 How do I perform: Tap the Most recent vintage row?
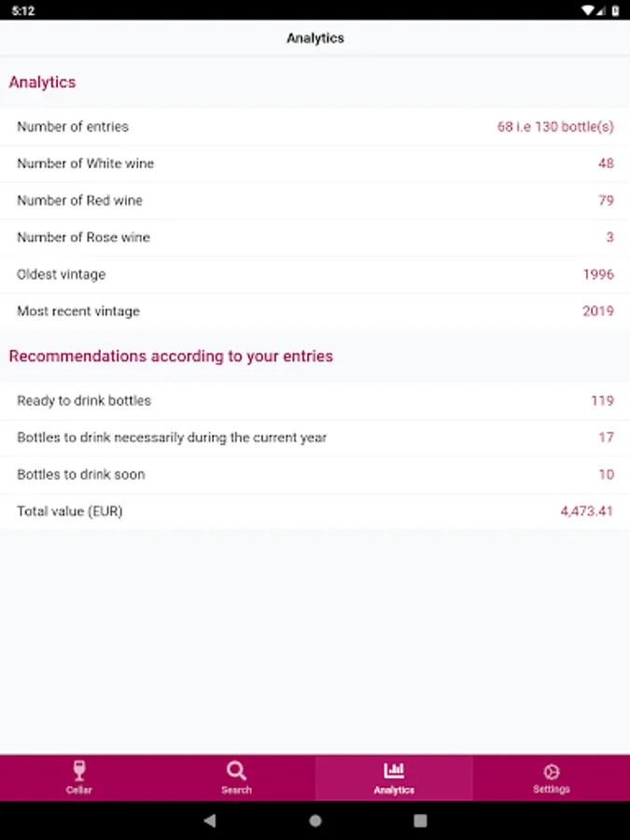315,312
